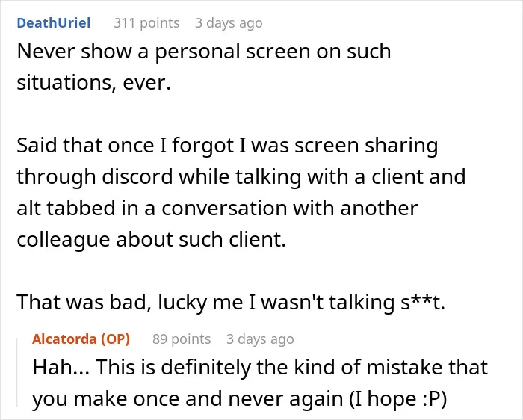Open DeathUriel's user profile
The height and width of the screenshot is (420, 523).
54,23
